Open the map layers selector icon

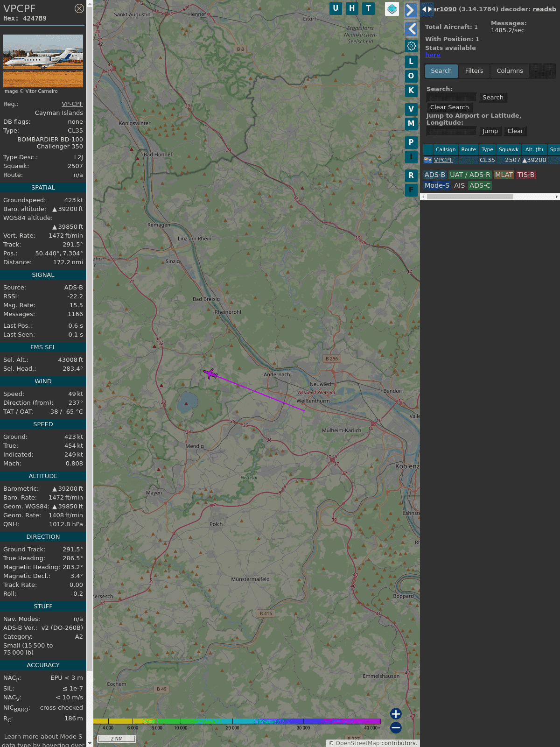pos(392,9)
